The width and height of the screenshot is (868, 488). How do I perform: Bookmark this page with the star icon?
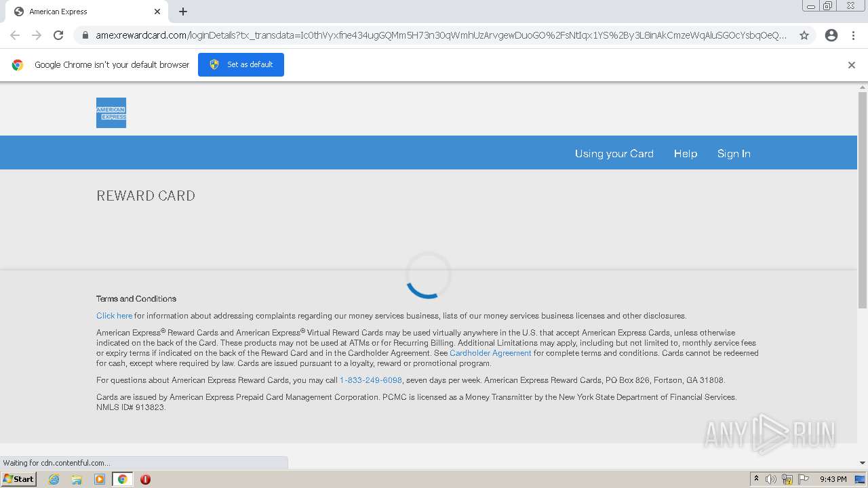tap(804, 35)
